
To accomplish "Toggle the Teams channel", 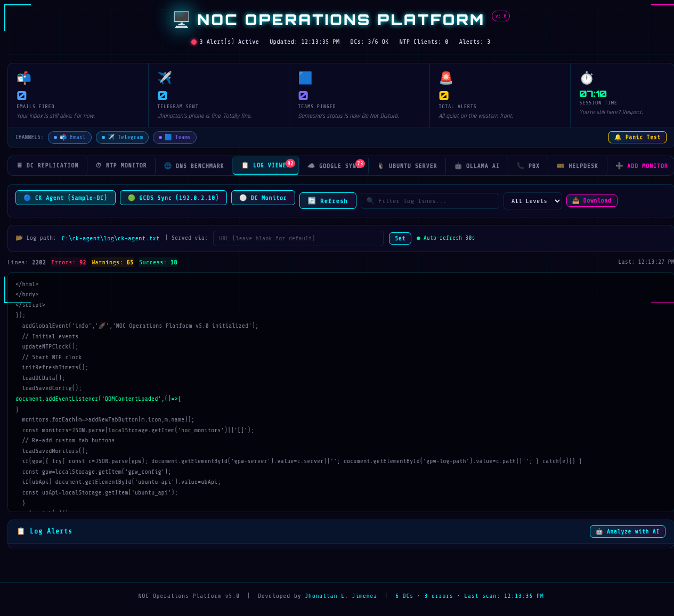I will click(175, 137).
